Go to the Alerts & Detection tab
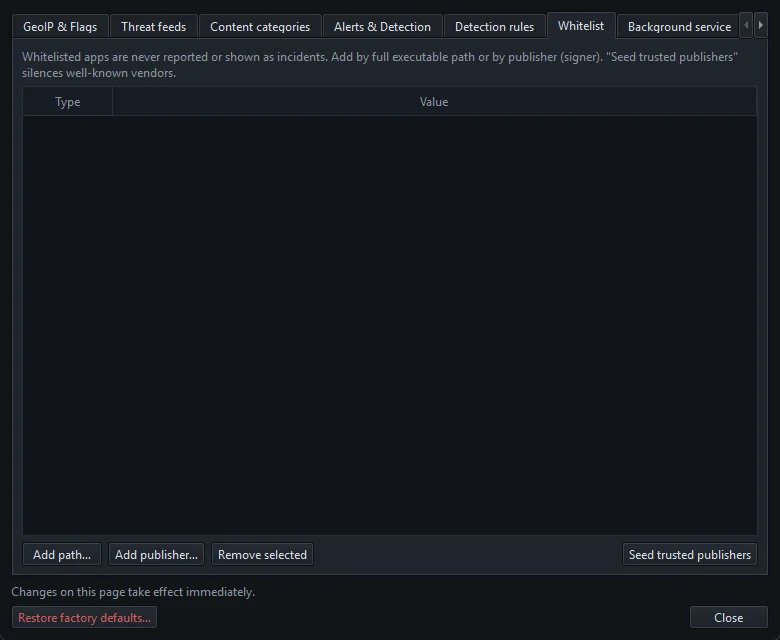 [382, 26]
